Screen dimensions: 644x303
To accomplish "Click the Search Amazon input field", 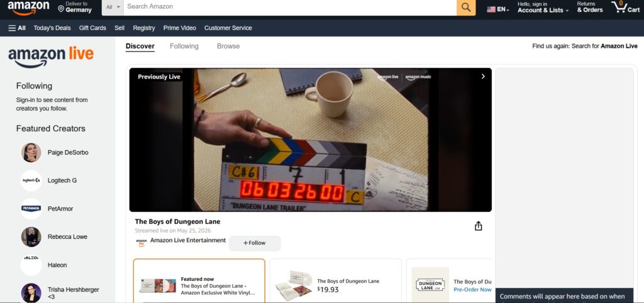I will [x=290, y=8].
